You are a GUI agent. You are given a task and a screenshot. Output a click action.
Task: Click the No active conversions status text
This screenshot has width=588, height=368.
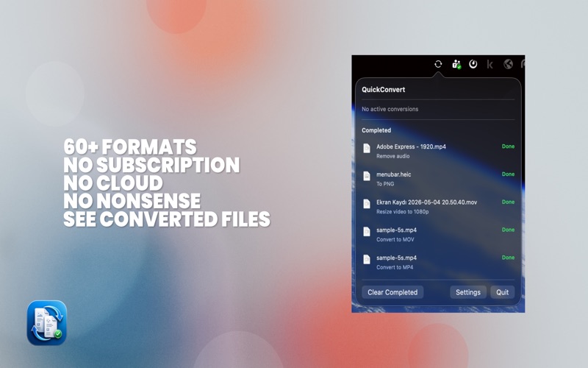(x=390, y=109)
